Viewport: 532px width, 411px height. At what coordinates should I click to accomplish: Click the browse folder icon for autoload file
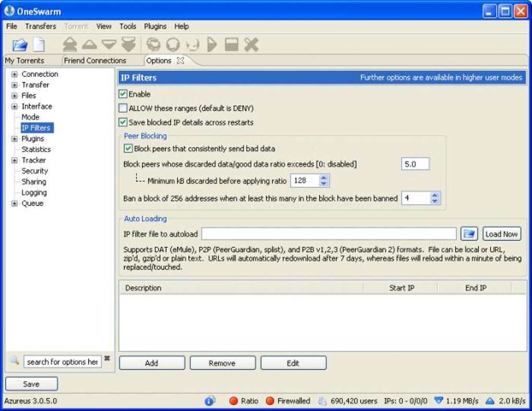click(469, 234)
